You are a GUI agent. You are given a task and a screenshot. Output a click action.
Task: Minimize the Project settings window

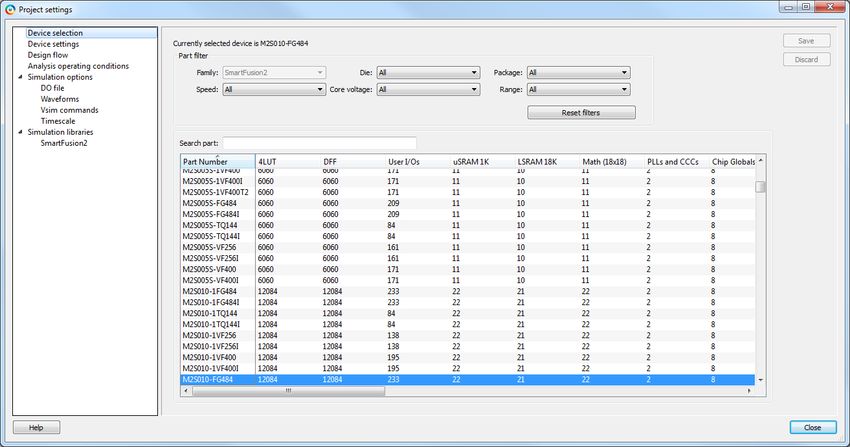coord(788,7)
